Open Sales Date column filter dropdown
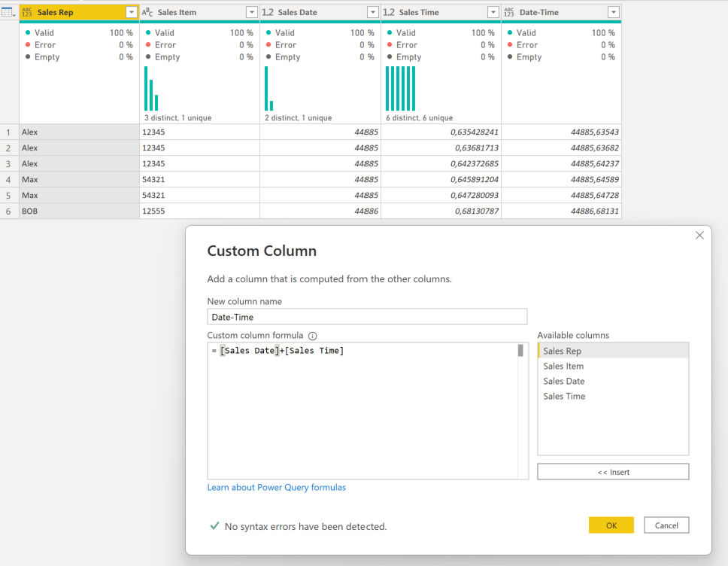728x566 pixels. pyautogui.click(x=372, y=13)
